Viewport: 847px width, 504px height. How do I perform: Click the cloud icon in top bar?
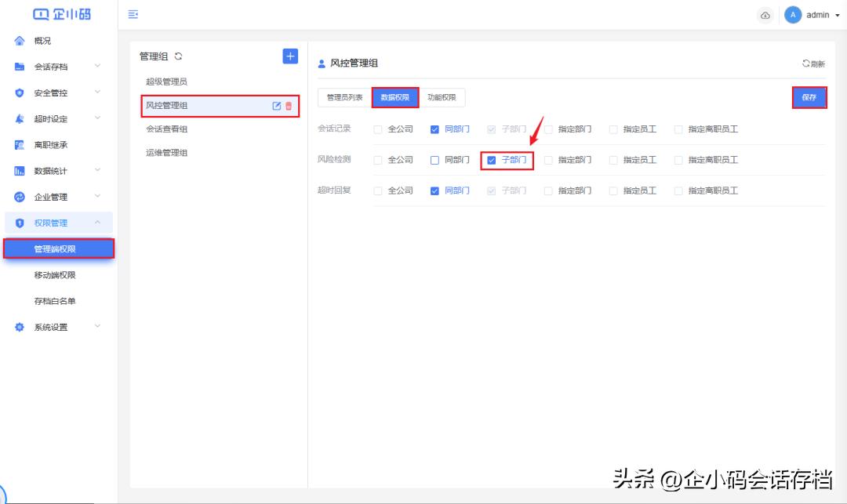pyautogui.click(x=765, y=14)
